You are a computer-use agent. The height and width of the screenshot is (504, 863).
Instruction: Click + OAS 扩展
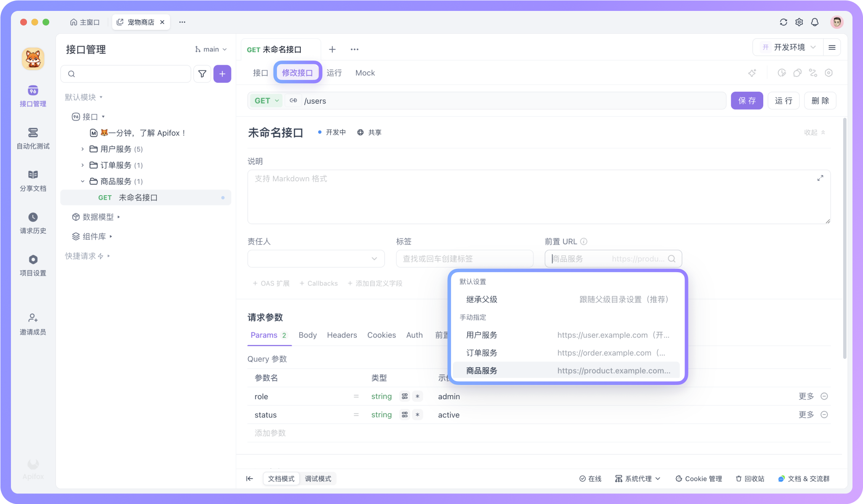click(271, 284)
